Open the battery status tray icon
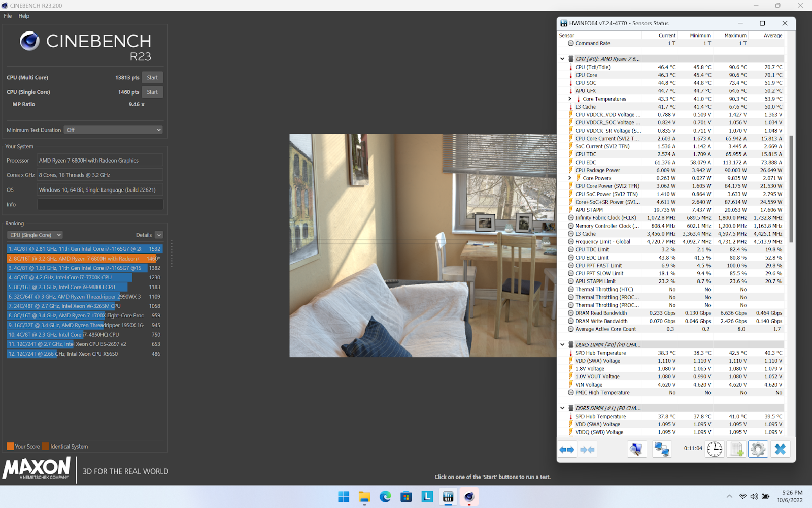The width and height of the screenshot is (812, 508). (765, 497)
